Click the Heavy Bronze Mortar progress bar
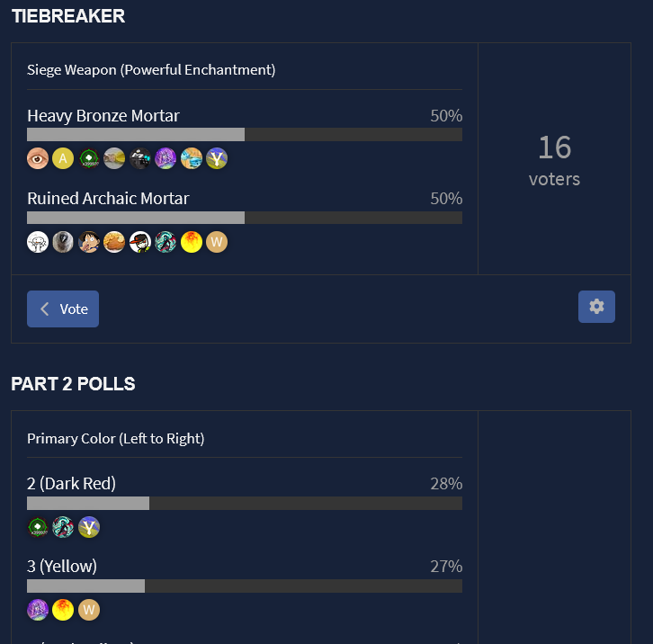Image resolution: width=653 pixels, height=644 pixels. tap(245, 135)
